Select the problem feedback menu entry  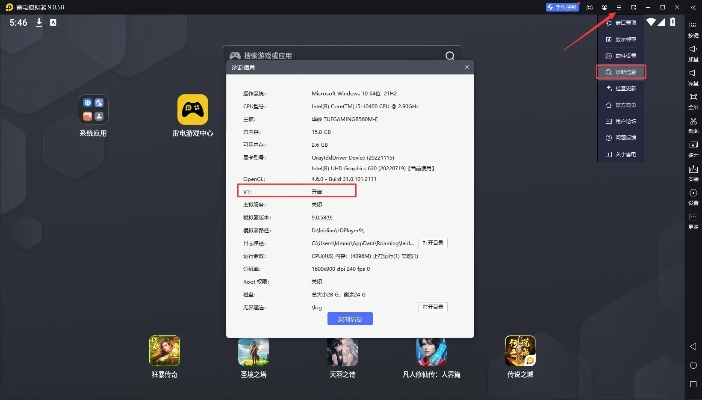coord(621,138)
